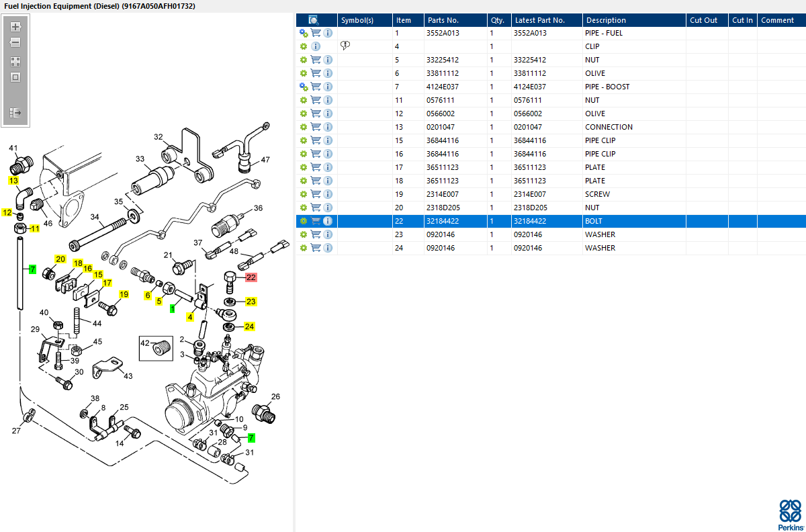Screen dimensions: 806x532
Task: Add SCREW 2314E007 to cart
Action: [316, 194]
